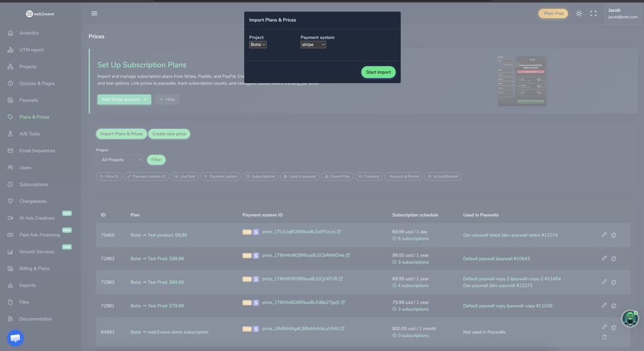Toggle the Payment system column chip
Viewport: 644px width, 351px height.
tap(221, 176)
